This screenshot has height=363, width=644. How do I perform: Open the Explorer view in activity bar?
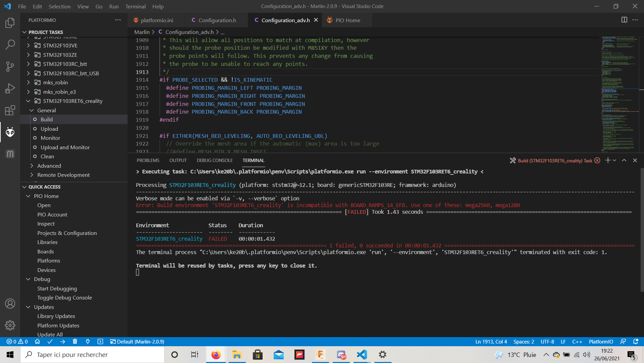tap(10, 23)
